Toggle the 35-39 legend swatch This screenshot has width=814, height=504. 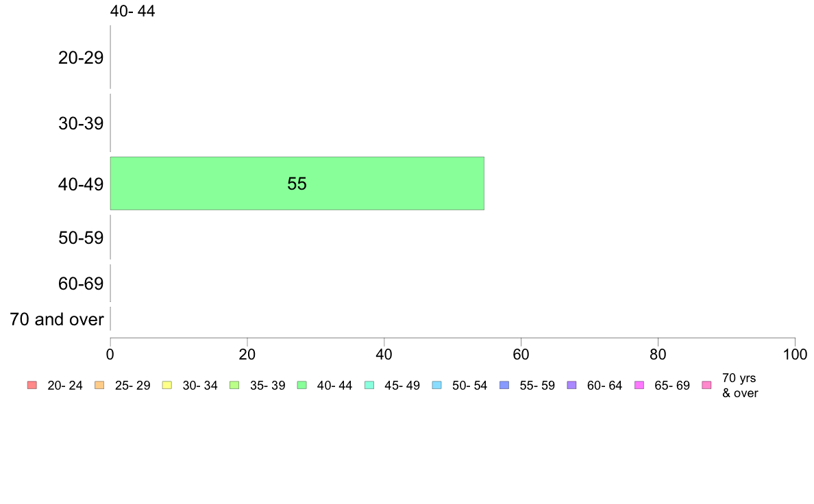pos(234,385)
